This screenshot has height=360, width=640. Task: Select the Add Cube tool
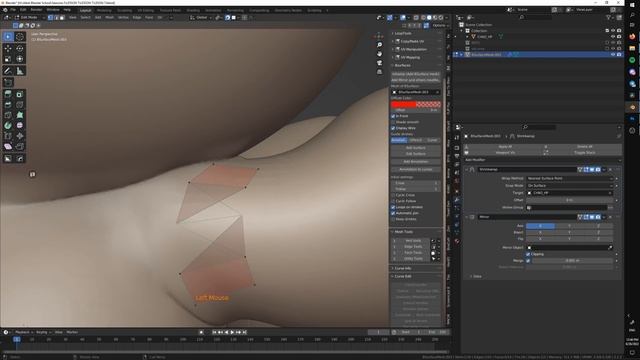[x=8, y=82]
